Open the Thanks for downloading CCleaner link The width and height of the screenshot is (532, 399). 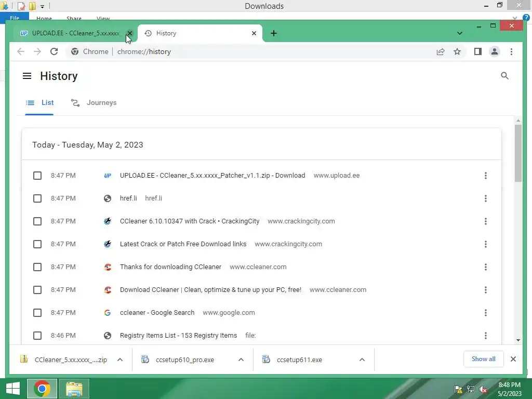170,267
